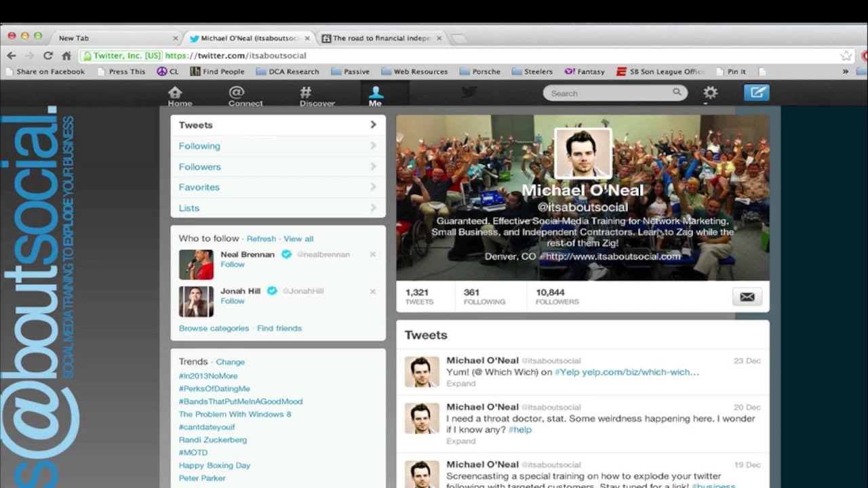Dismiss Neal Brennan suggestion
Viewport: 868px width, 488px height.
point(372,255)
